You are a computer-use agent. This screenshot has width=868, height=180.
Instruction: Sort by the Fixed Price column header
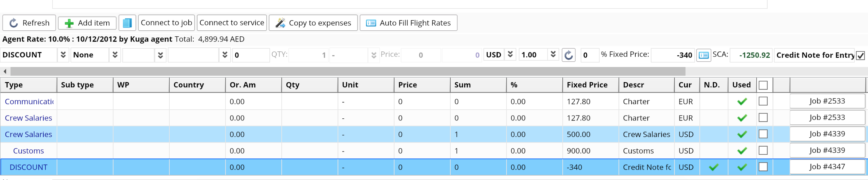(587, 85)
